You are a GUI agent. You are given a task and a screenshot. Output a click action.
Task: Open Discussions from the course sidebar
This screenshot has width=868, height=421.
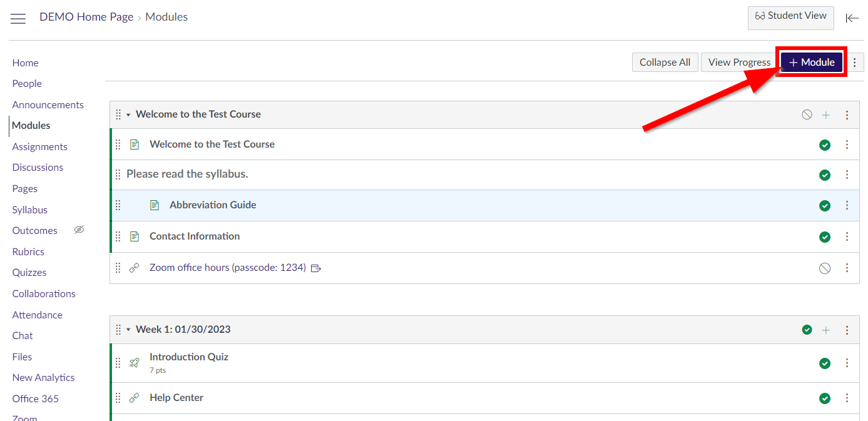[x=38, y=167]
